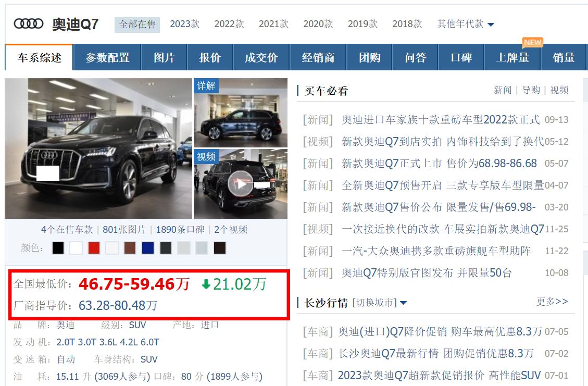588x386 pixels.
Task: Open the large Audi Q7 showroom photo
Action: 98,148
